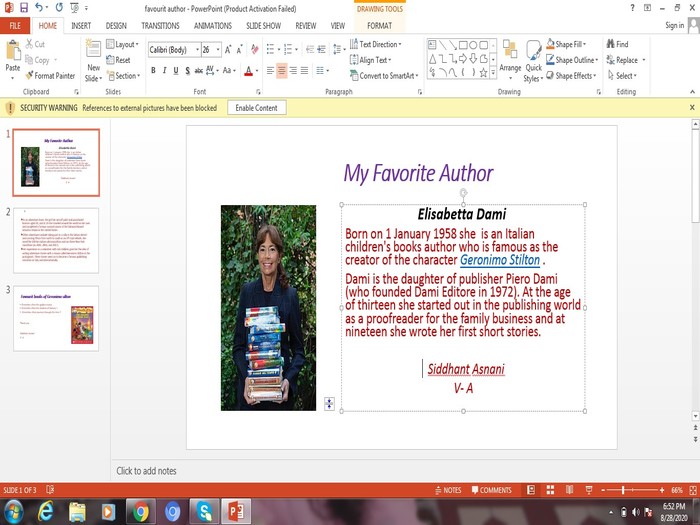The image size is (700, 525).
Task: Open PowerPoint Help
Action: [632, 8]
